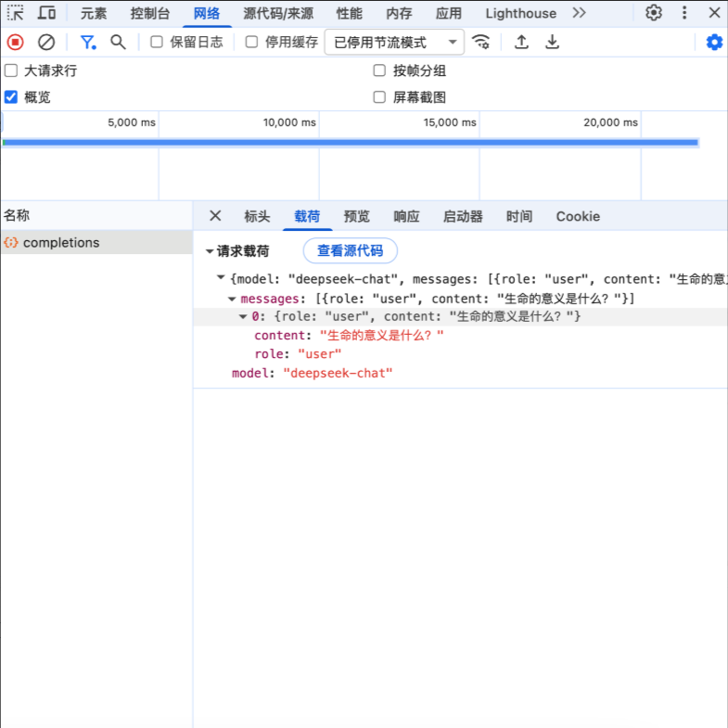Click content value "生命的意义是什么？"
The width and height of the screenshot is (728, 728).
click(382, 335)
